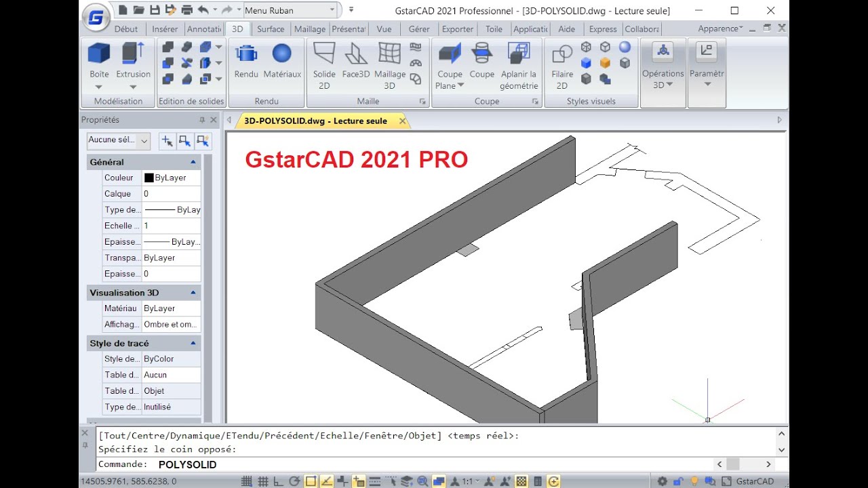Click the Aplanir la géométrie icon
The image size is (868, 488).
pyautogui.click(x=519, y=54)
